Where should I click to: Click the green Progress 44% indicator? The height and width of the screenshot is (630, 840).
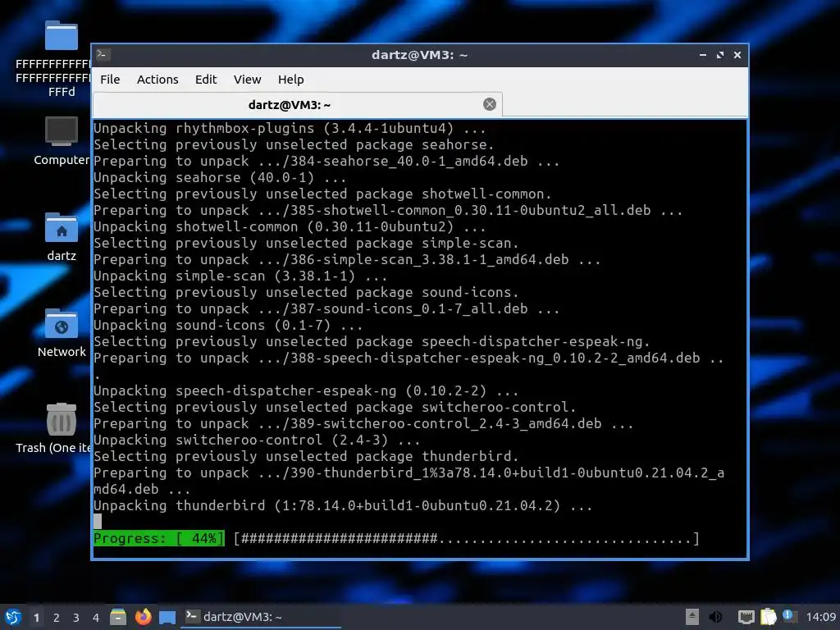point(158,538)
